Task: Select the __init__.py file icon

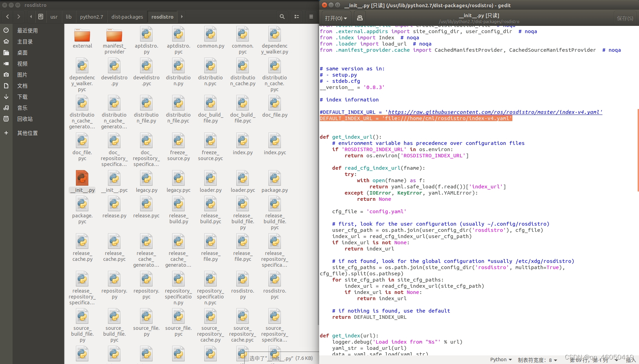Action: tap(82, 178)
